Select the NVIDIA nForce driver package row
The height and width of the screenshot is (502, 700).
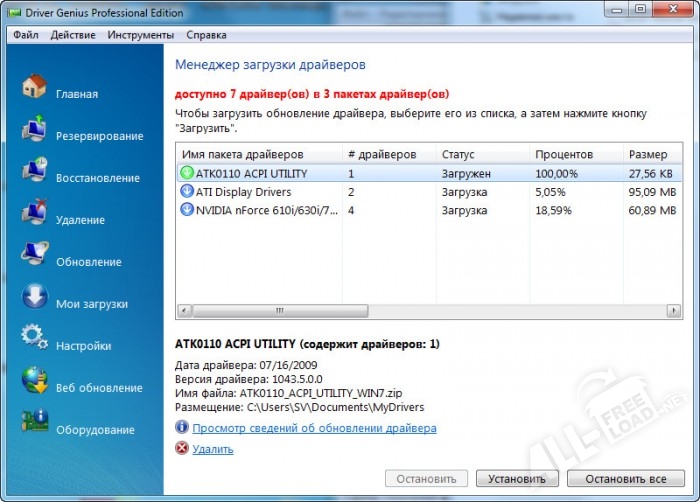[260, 210]
